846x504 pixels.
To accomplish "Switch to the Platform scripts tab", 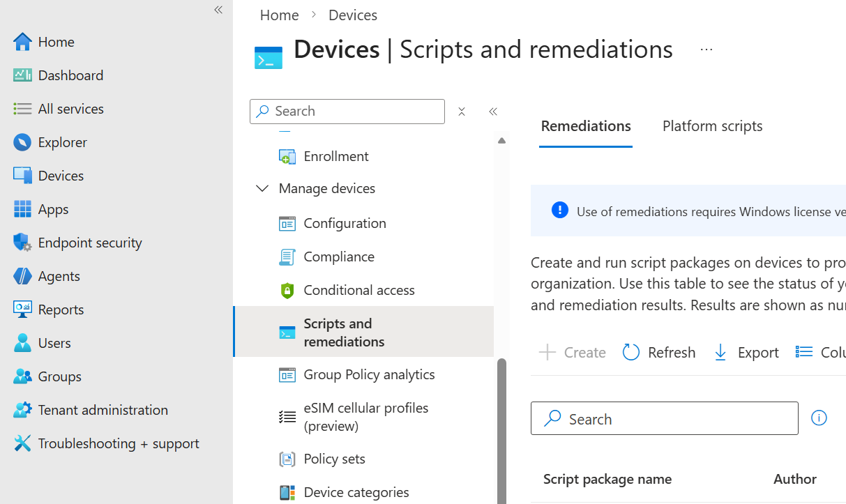I will (x=712, y=125).
